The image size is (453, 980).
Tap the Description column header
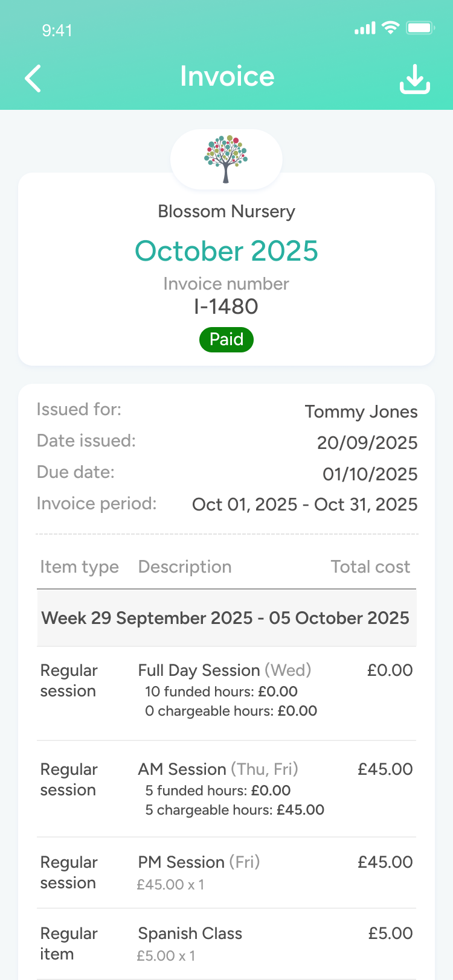(x=185, y=567)
